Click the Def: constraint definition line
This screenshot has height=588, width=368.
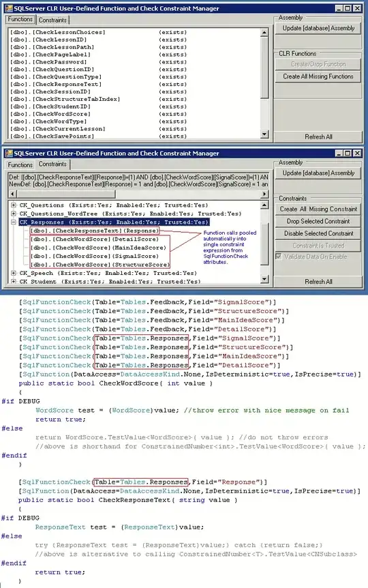[x=138, y=177]
